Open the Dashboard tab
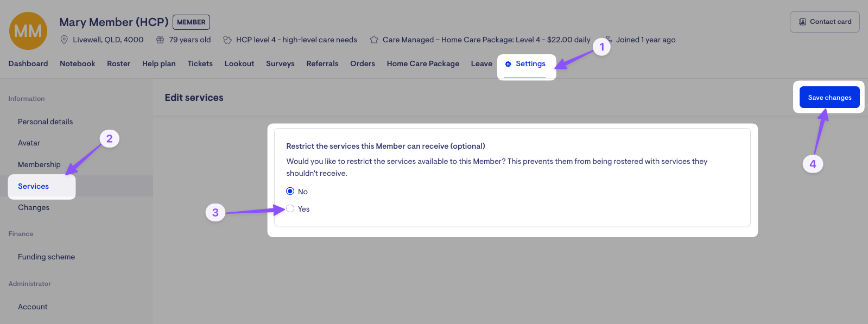This screenshot has height=324, width=868. (28, 63)
